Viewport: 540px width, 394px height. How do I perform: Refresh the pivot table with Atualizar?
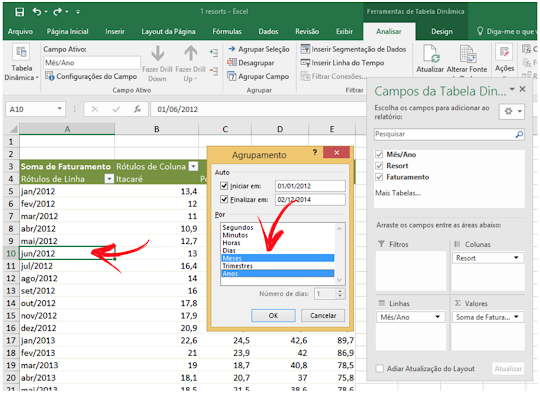pyautogui.click(x=430, y=59)
